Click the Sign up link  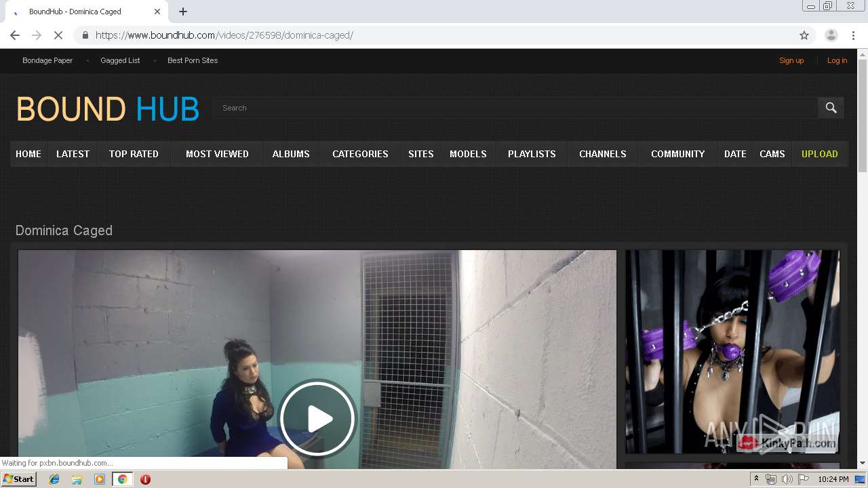tap(791, 60)
